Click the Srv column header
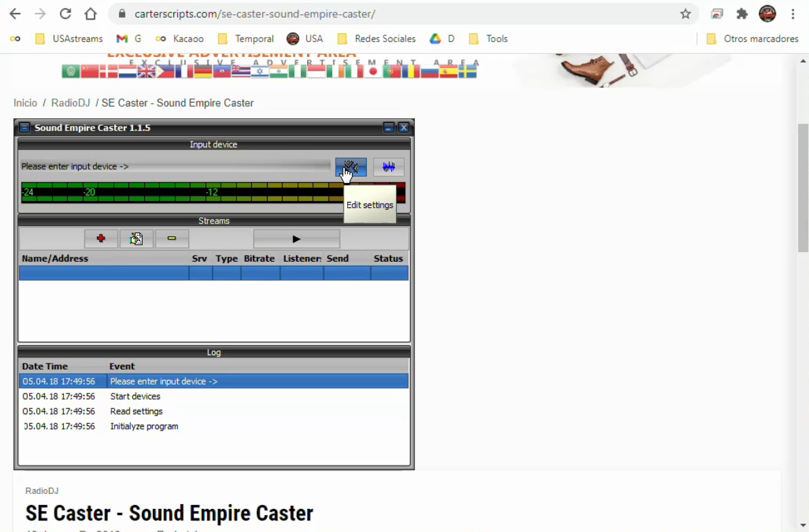 click(x=200, y=258)
